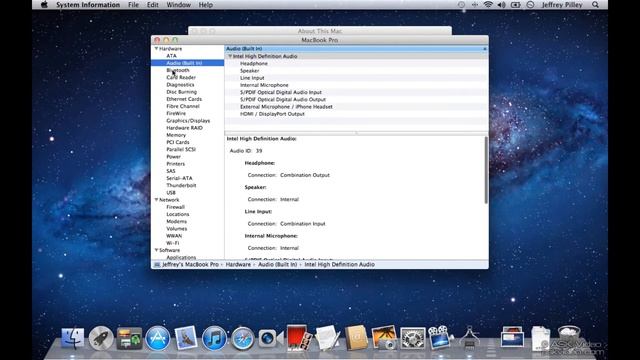
Task: Select the Speaker row in device list
Action: tap(356, 71)
